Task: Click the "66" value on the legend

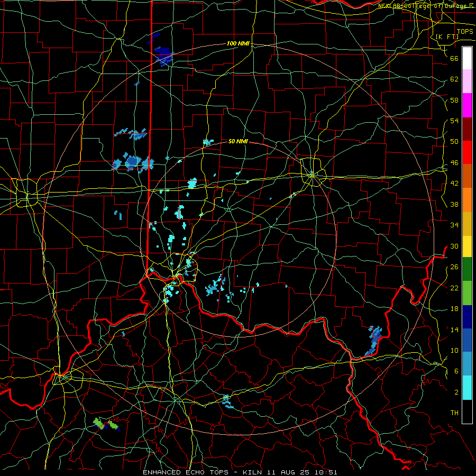Action: click(454, 59)
